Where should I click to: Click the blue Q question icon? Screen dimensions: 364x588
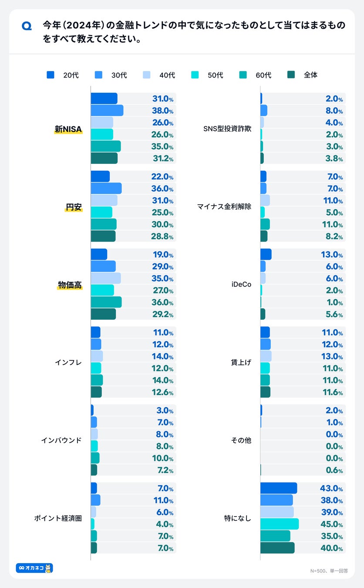(27, 27)
